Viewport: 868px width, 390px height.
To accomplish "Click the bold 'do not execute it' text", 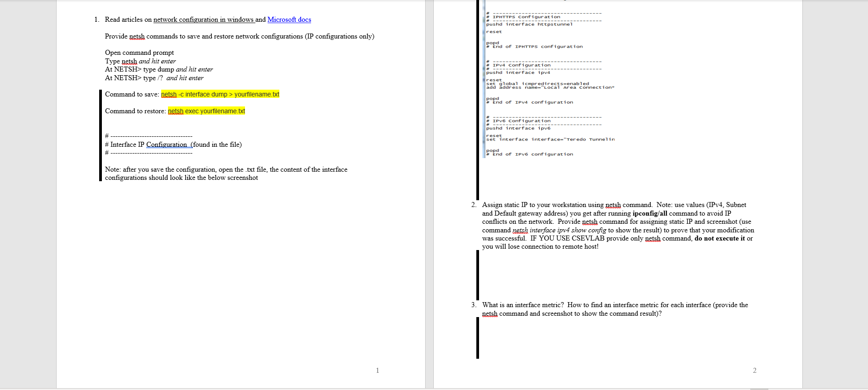I will [719, 238].
